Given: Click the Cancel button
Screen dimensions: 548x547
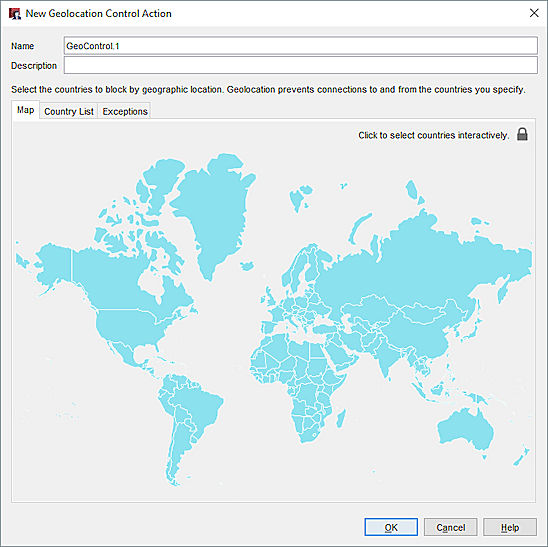Looking at the screenshot, I should click(x=450, y=527).
